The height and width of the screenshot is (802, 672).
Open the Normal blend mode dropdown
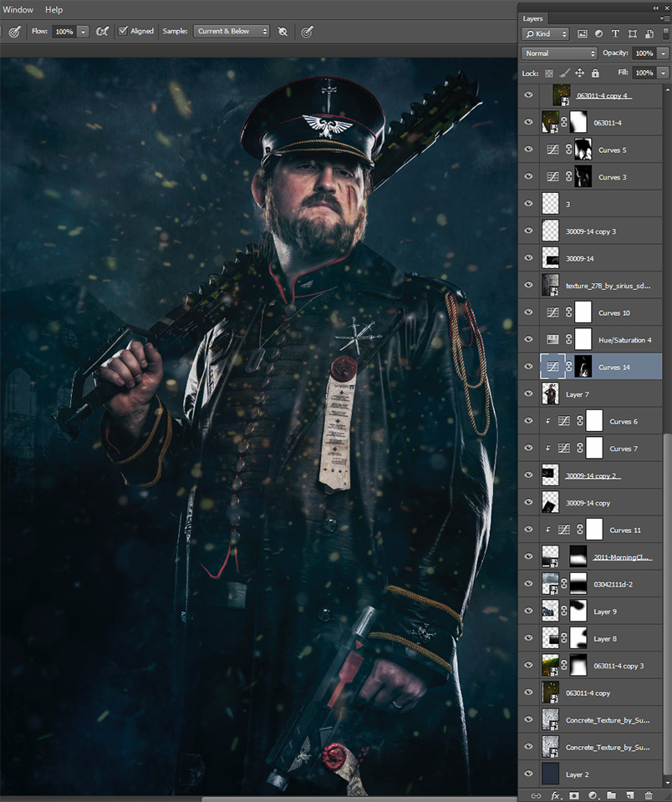(x=559, y=53)
